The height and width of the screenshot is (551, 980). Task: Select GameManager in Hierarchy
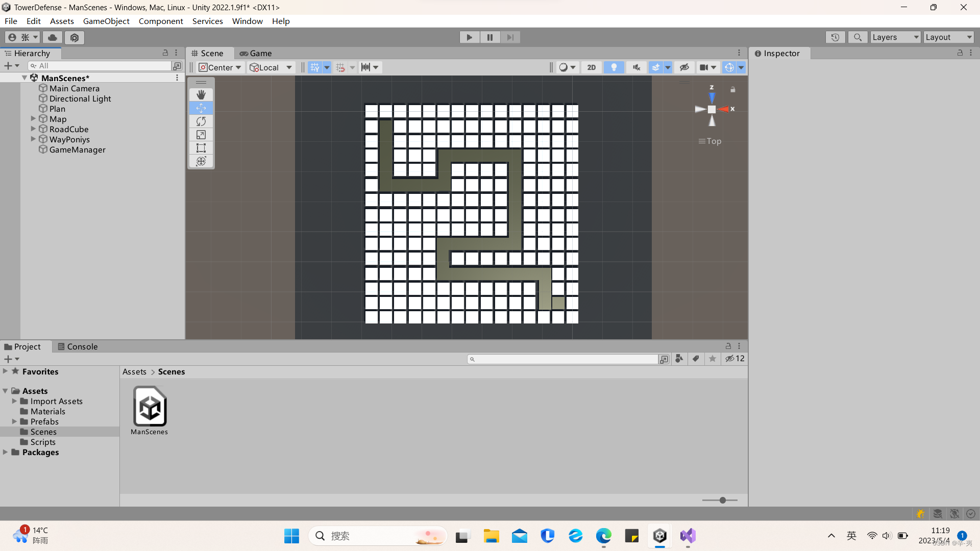click(x=78, y=149)
